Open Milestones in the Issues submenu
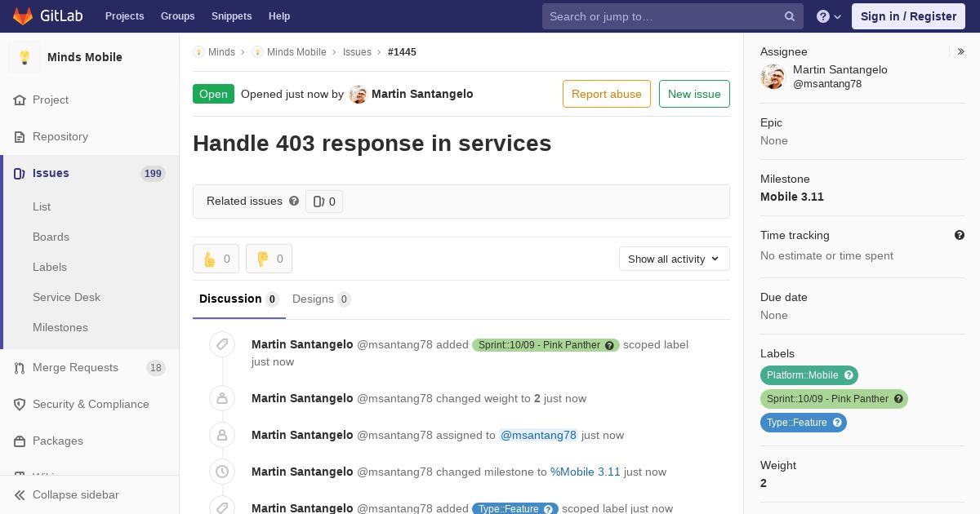980x514 pixels. (x=60, y=327)
